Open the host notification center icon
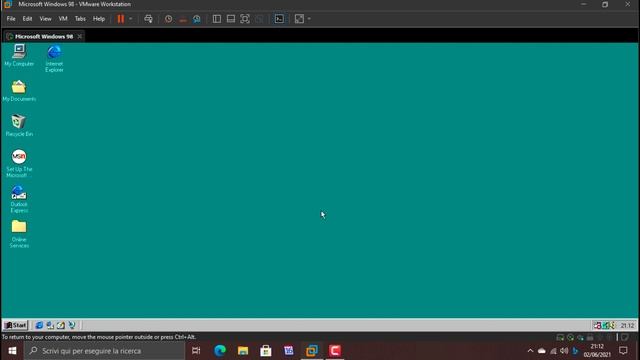640x360 pixels. pos(623,351)
